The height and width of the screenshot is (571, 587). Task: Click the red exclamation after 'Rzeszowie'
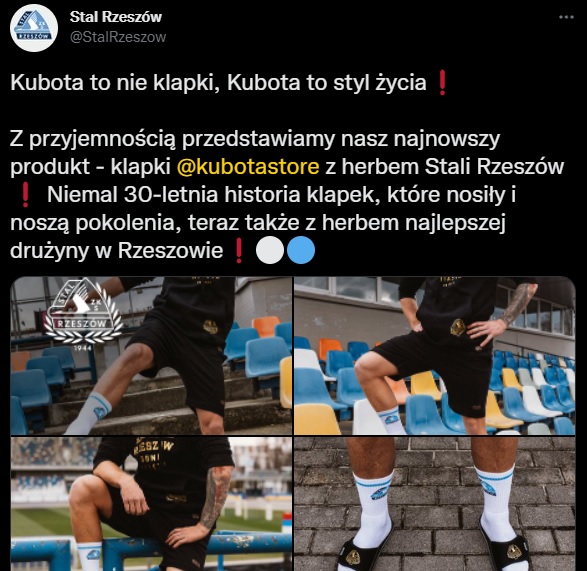(238, 251)
